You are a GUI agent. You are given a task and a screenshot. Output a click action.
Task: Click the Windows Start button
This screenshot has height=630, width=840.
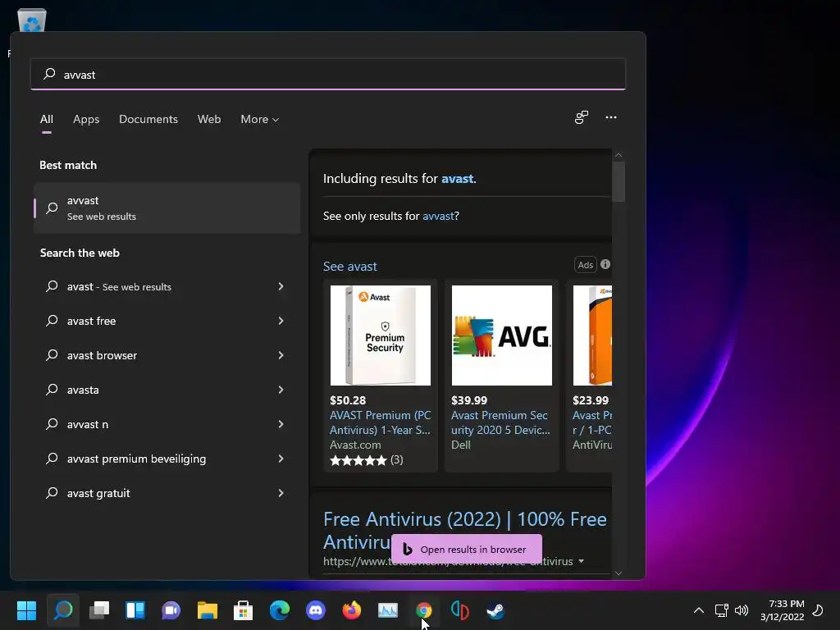(x=26, y=610)
